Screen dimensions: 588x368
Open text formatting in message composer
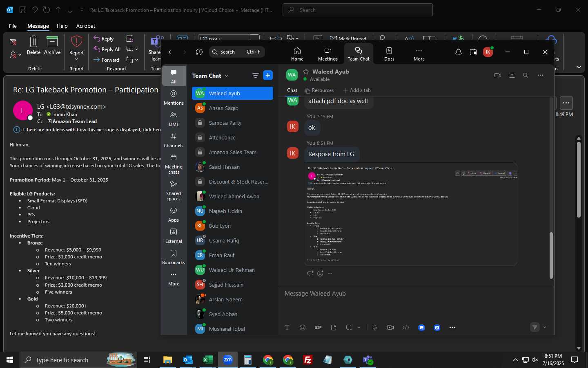(x=287, y=328)
